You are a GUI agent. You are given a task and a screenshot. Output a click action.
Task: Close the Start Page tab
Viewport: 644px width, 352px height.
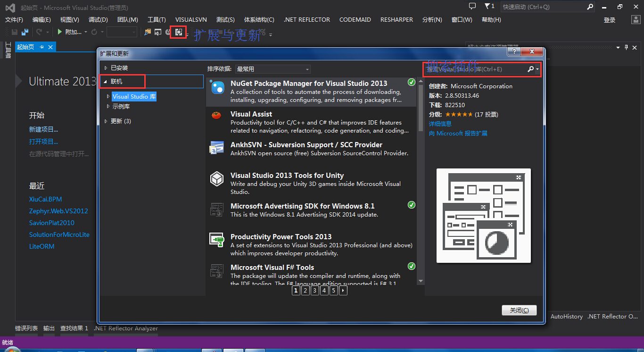coord(50,47)
